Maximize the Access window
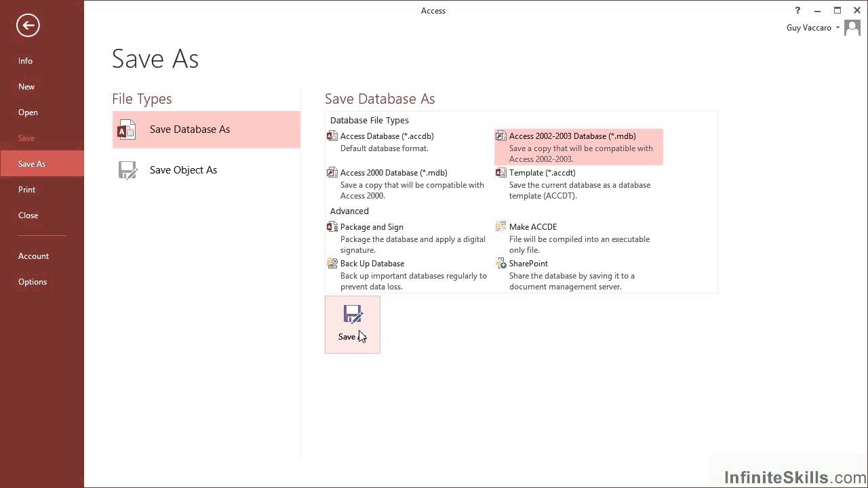The image size is (868, 488). click(x=837, y=10)
